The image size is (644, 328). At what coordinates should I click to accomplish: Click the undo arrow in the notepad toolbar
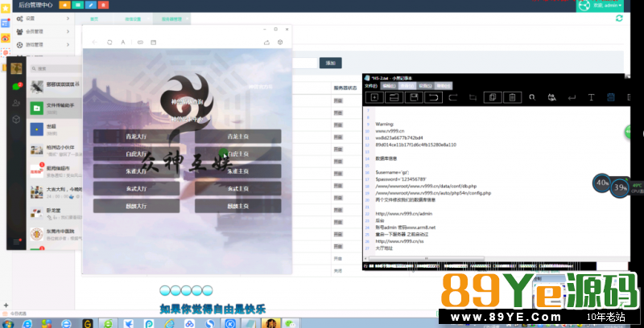click(434, 97)
